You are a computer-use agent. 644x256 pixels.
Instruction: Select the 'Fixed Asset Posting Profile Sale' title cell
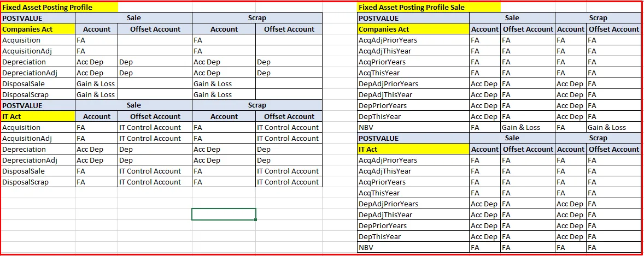tap(429, 8)
